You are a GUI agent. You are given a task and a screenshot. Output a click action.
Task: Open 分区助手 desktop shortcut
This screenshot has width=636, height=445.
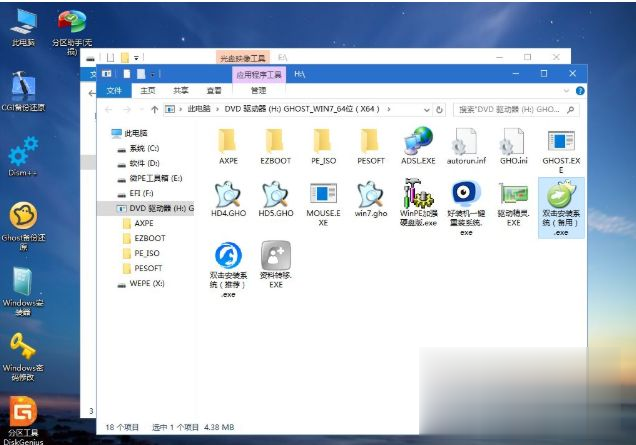click(72, 32)
